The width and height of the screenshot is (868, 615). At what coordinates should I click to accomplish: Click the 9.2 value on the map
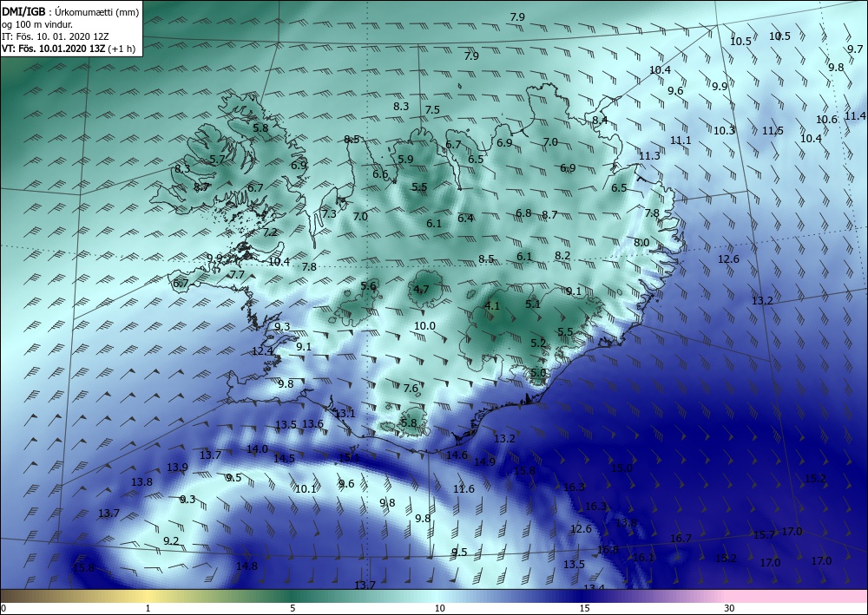[171, 541]
